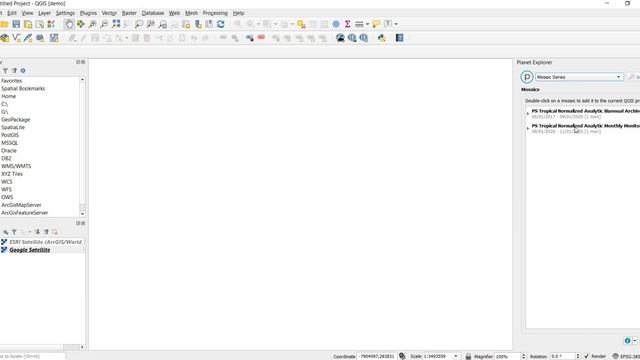
Task: Click the locator search bar
Action: (32, 356)
